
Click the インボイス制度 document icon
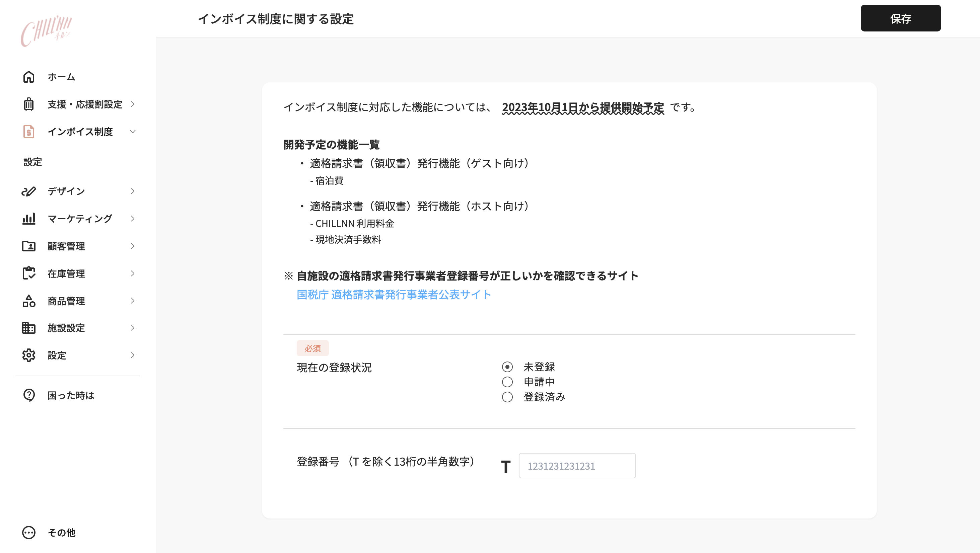[28, 132]
